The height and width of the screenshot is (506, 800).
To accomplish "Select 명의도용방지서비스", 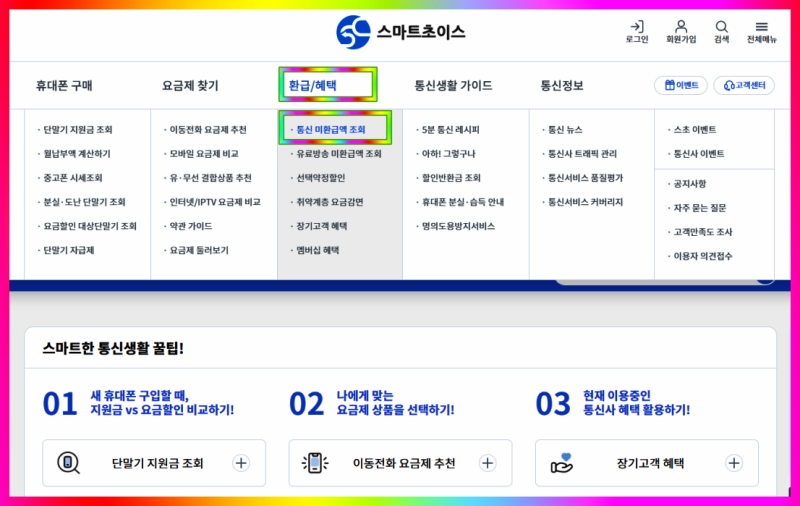I will (x=458, y=226).
